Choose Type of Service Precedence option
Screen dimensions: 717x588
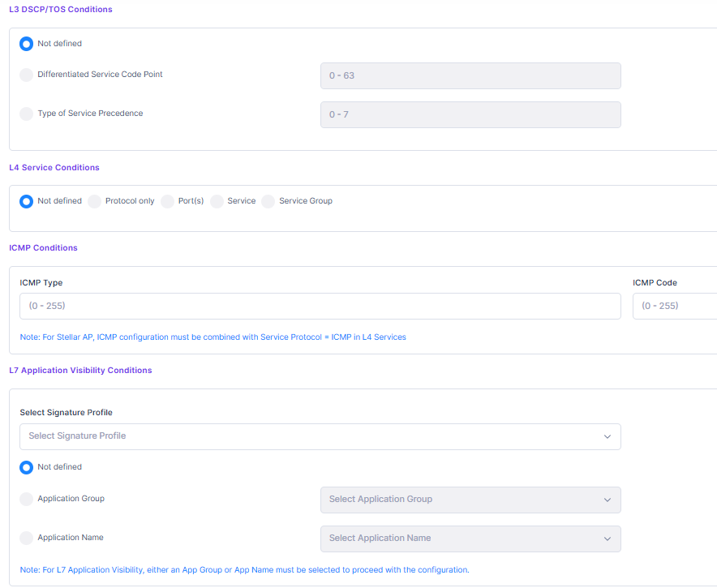[27, 114]
